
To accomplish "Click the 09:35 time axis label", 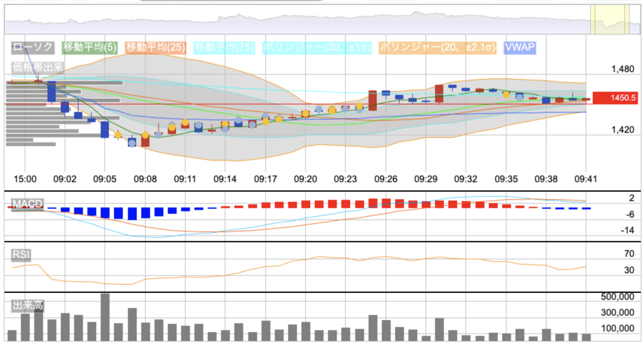I will pyautogui.click(x=507, y=178).
